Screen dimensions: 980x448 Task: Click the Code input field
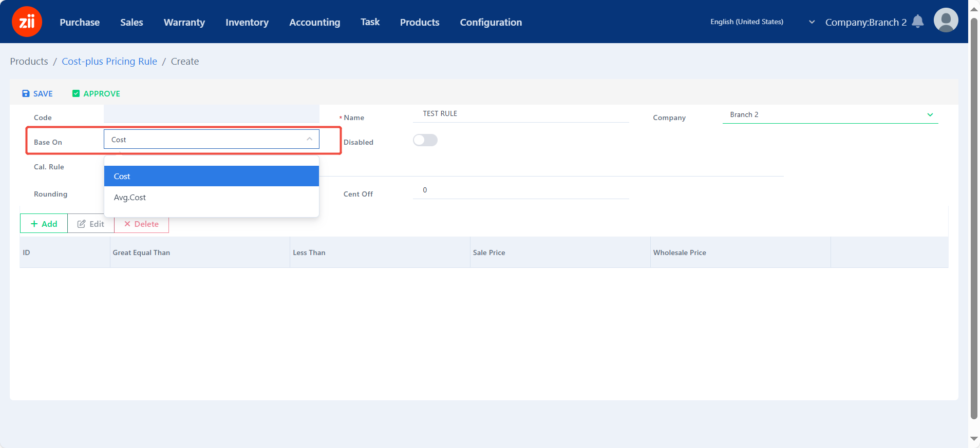coord(212,113)
